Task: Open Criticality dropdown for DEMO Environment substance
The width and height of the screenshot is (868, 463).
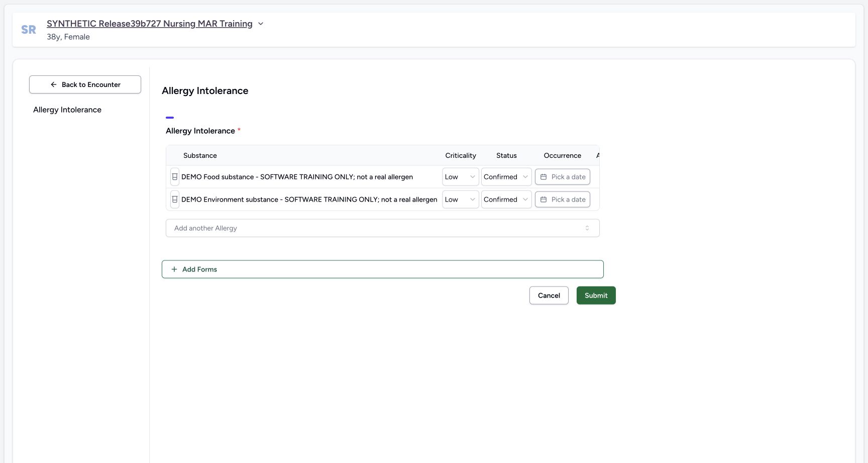Action: tap(460, 200)
